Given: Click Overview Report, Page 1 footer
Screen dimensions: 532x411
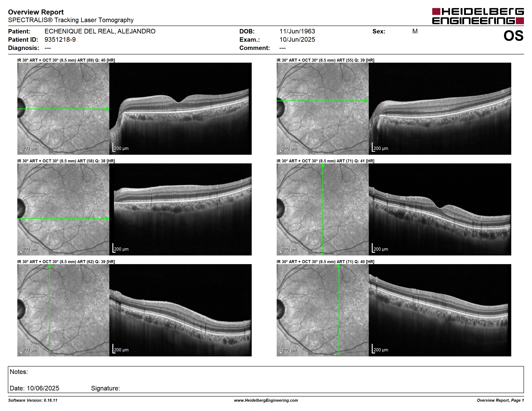Looking at the screenshot, I should coord(500,400).
